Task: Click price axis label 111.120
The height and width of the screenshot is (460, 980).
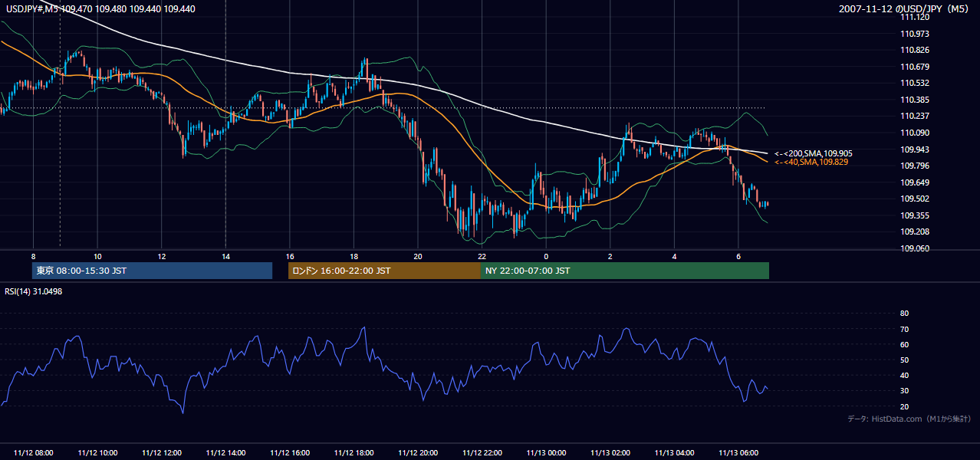Action: [x=914, y=18]
